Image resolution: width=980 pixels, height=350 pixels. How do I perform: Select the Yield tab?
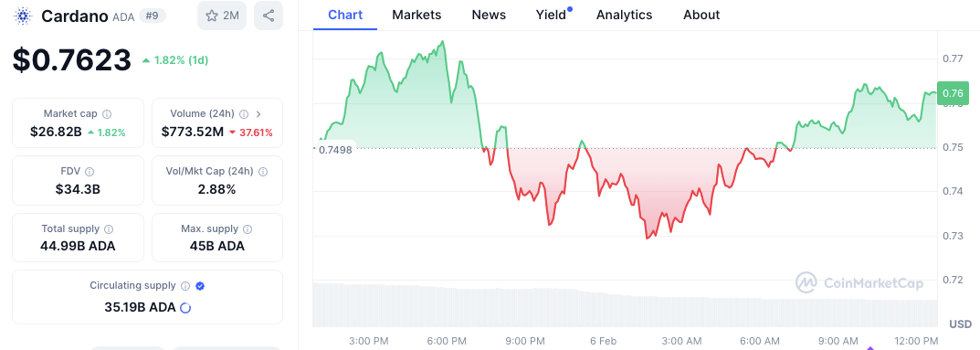553,15
